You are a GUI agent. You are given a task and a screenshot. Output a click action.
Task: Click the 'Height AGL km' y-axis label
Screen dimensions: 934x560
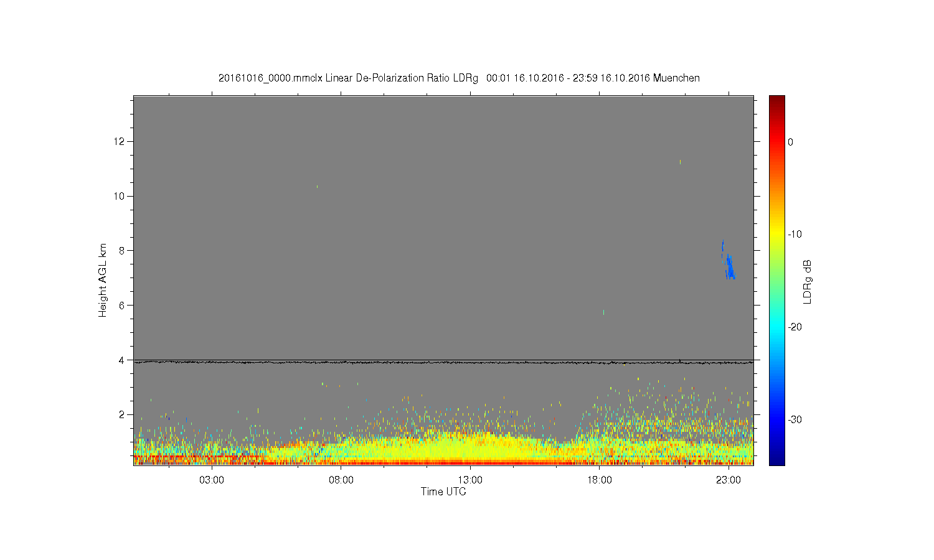tap(103, 280)
